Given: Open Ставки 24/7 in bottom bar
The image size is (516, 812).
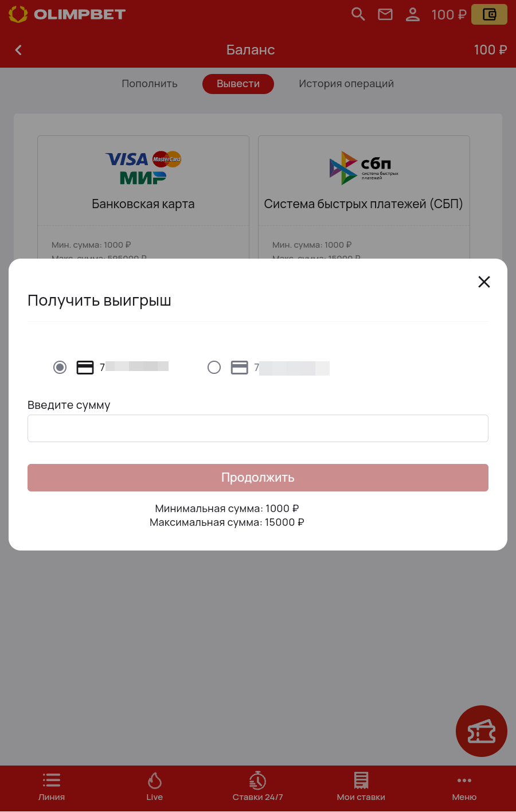Looking at the screenshot, I should (258, 786).
